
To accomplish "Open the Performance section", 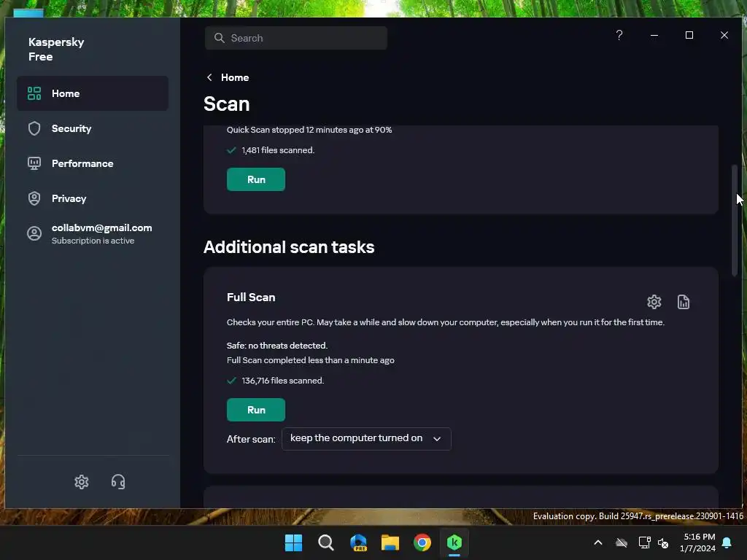I will coord(93,163).
